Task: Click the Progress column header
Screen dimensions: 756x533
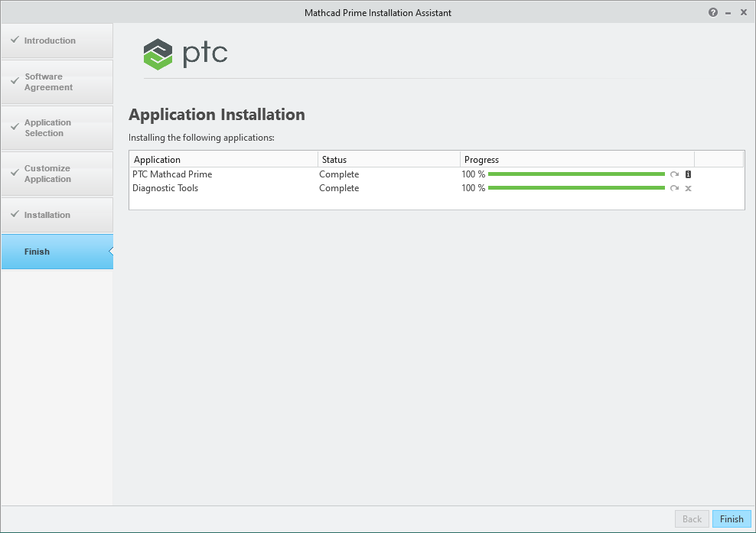Action: 577,160
